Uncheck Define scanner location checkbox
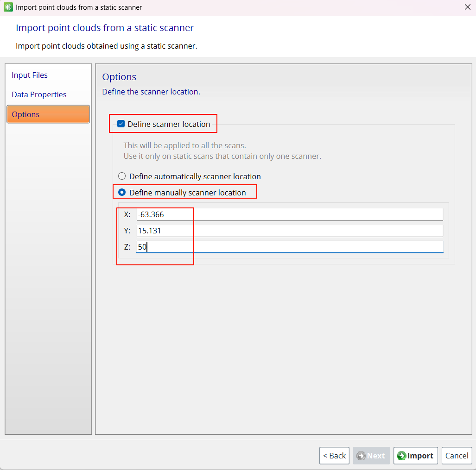This screenshot has height=470, width=476. click(x=121, y=124)
